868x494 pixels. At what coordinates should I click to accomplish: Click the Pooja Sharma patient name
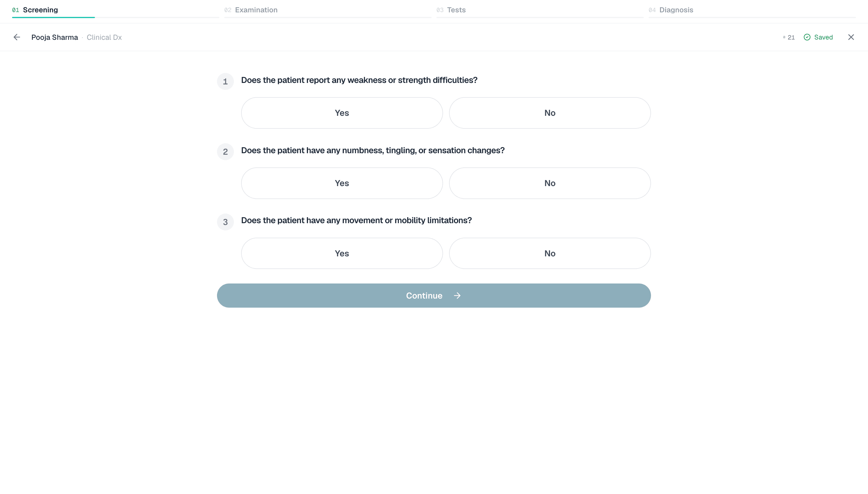(x=55, y=37)
